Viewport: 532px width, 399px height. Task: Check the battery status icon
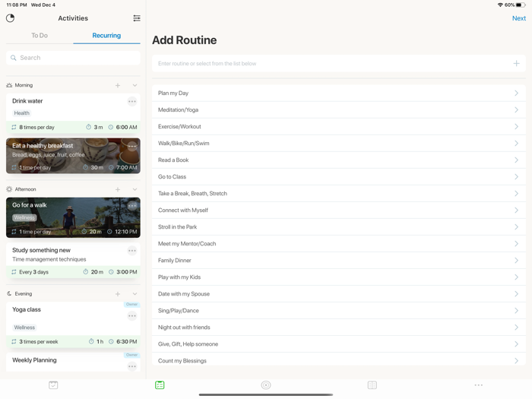pos(521,5)
